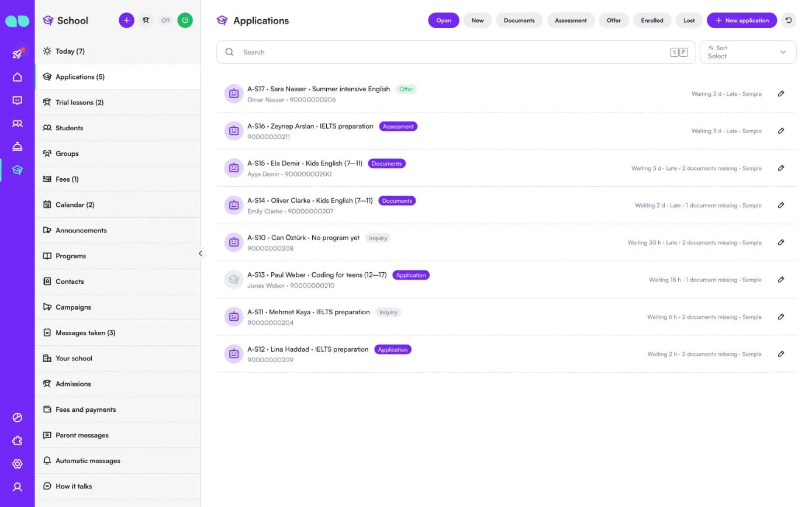This screenshot has width=812, height=507.
Task: Filter by the Offer tab
Action: coord(614,20)
